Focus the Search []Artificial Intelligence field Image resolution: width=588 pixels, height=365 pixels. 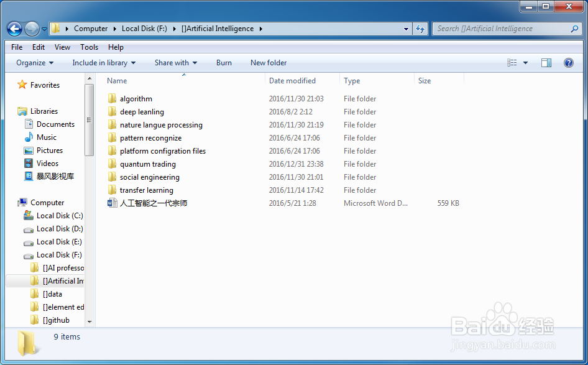click(507, 29)
